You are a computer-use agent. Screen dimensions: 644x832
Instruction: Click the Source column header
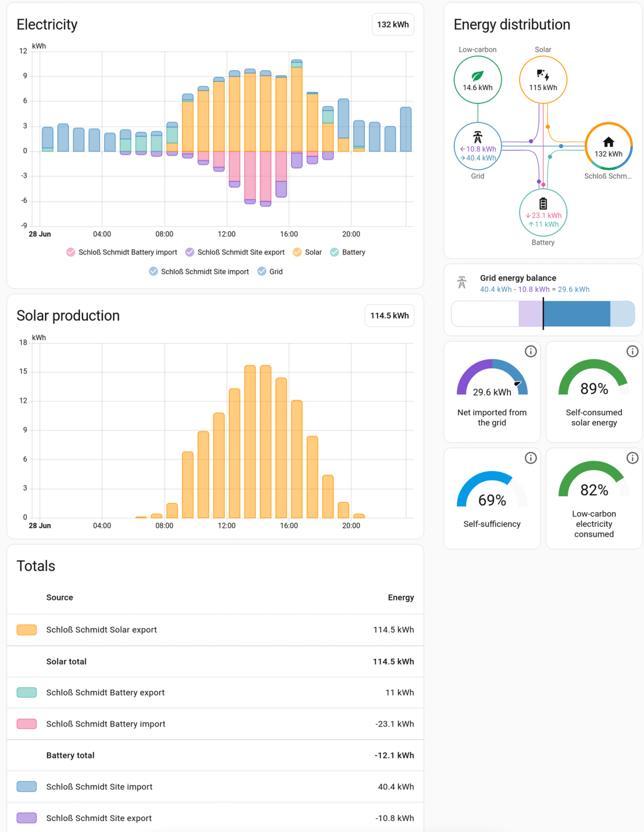[60, 598]
